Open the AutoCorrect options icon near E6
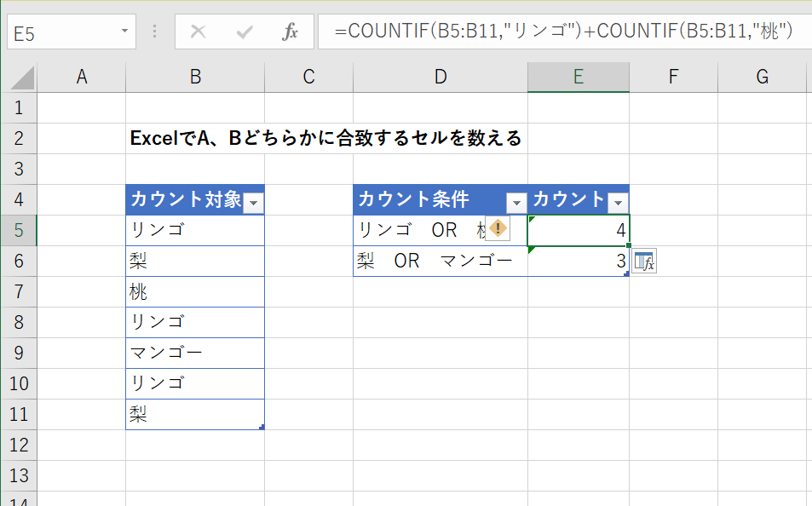Viewport: 812px width, 506px height. (644, 261)
